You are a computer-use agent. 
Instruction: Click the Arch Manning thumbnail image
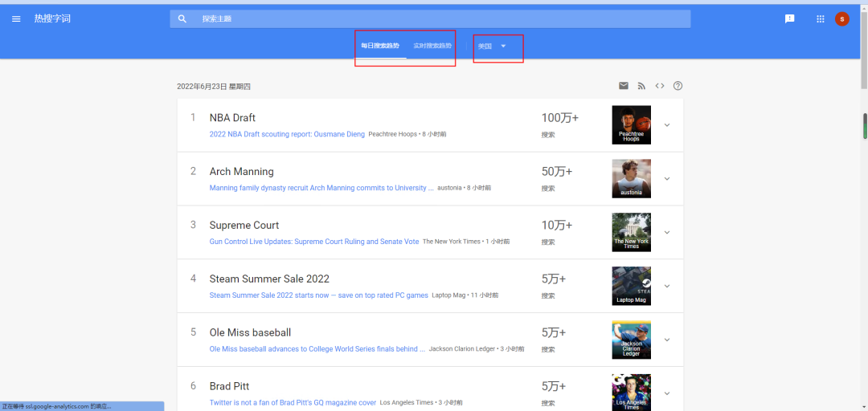(631, 178)
